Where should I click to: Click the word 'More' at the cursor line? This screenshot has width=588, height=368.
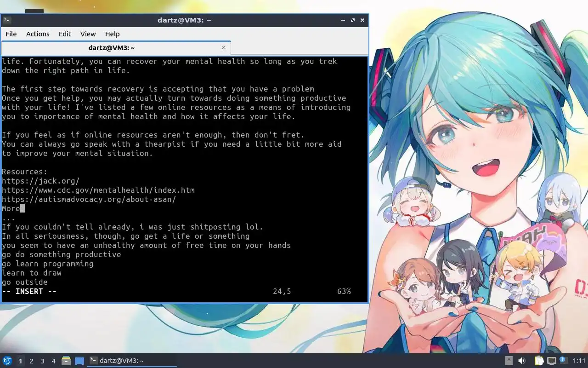[11, 208]
